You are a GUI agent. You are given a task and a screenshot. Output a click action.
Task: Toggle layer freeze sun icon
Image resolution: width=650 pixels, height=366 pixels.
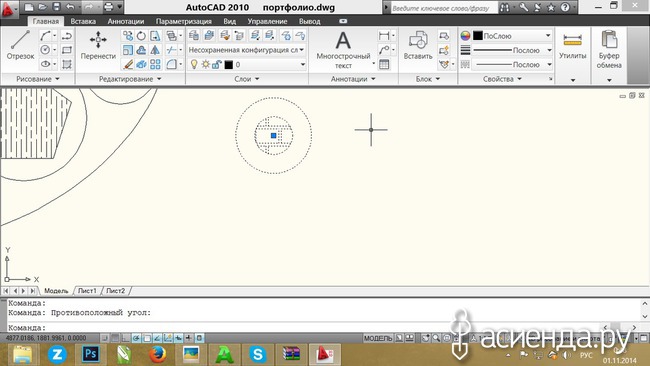click(206, 65)
